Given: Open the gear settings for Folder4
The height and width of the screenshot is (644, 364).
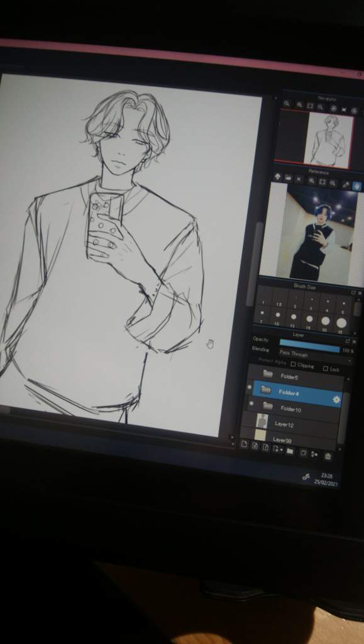Looking at the screenshot, I should point(336,399).
